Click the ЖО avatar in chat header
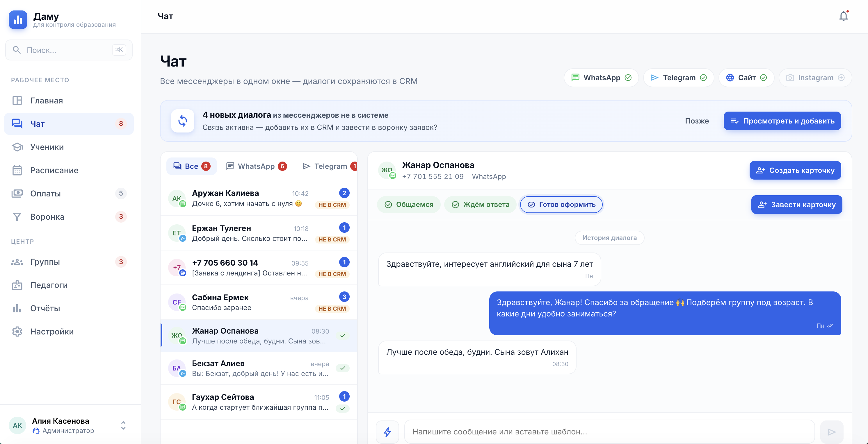The width and height of the screenshot is (868, 444). point(387,170)
